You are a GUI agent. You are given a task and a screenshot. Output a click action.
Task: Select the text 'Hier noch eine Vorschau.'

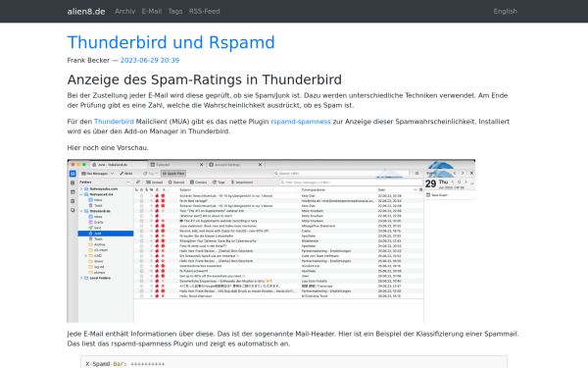coord(108,147)
